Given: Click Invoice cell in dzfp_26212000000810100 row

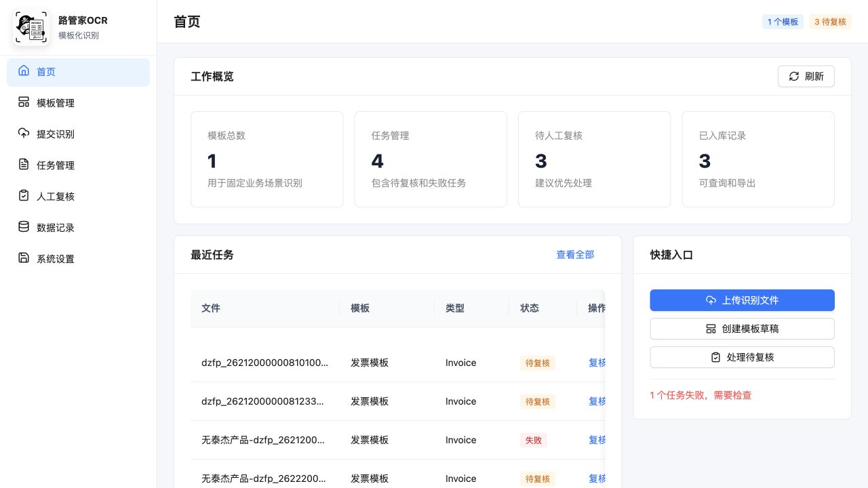Looking at the screenshot, I should click(x=461, y=363).
